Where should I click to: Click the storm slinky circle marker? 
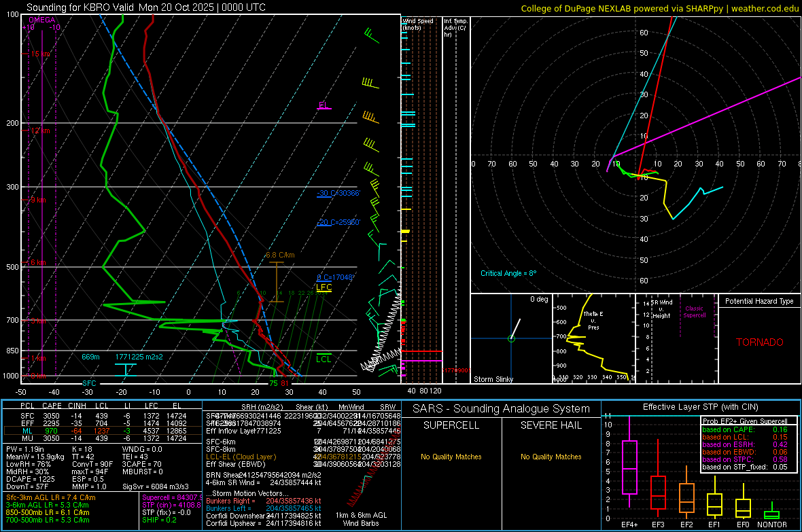pos(511,338)
